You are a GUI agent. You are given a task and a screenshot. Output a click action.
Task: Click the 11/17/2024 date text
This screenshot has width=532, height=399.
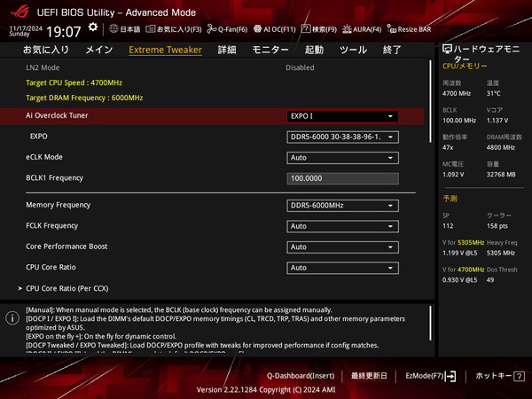click(26, 28)
